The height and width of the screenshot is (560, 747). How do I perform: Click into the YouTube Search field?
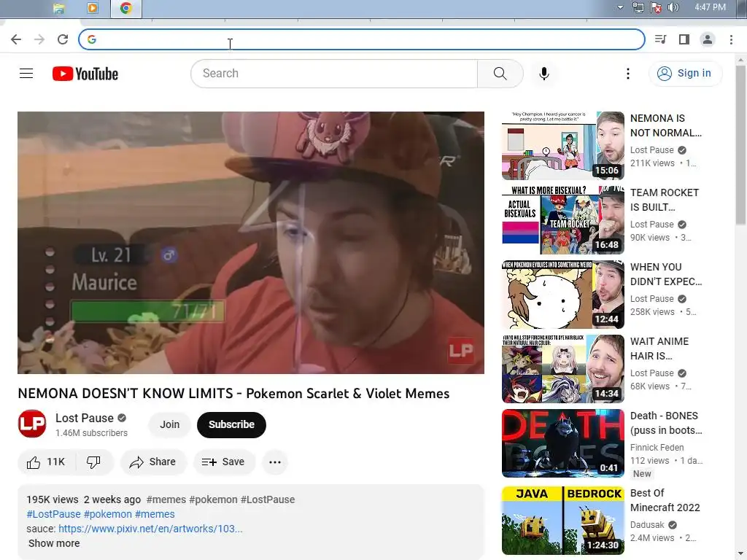pos(334,74)
